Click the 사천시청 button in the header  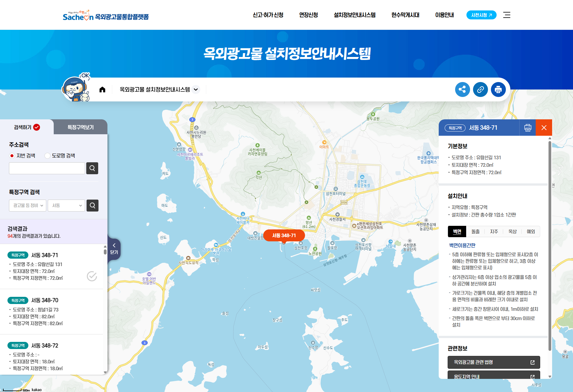(481, 15)
